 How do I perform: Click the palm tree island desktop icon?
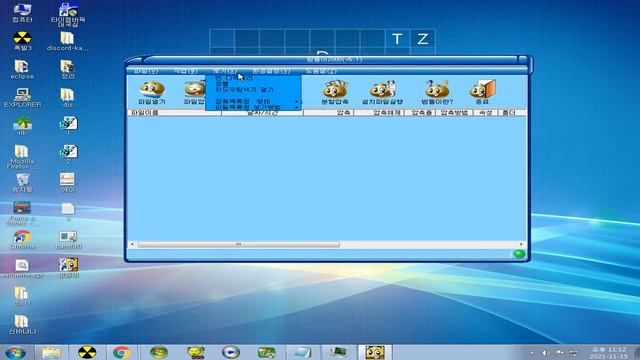pyautogui.click(x=22, y=126)
